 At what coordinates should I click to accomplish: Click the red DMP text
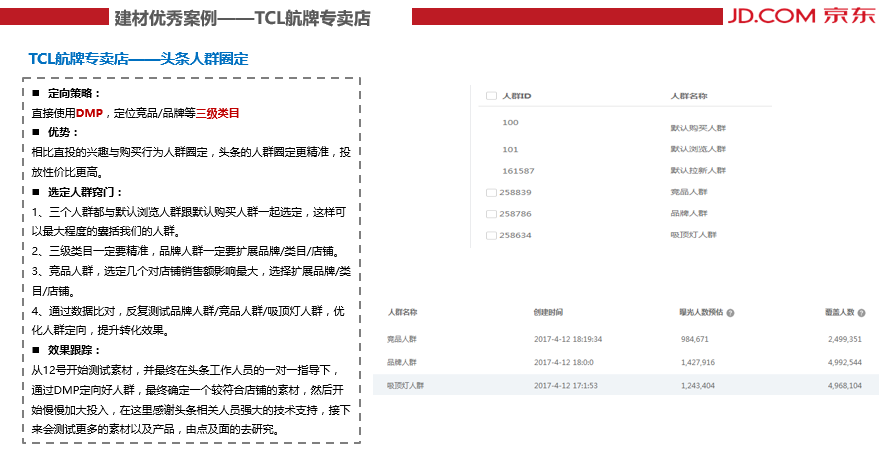(89, 113)
